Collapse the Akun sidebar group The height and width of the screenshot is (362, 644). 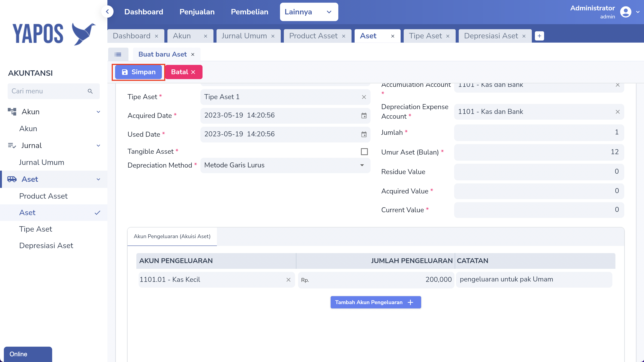click(x=98, y=112)
